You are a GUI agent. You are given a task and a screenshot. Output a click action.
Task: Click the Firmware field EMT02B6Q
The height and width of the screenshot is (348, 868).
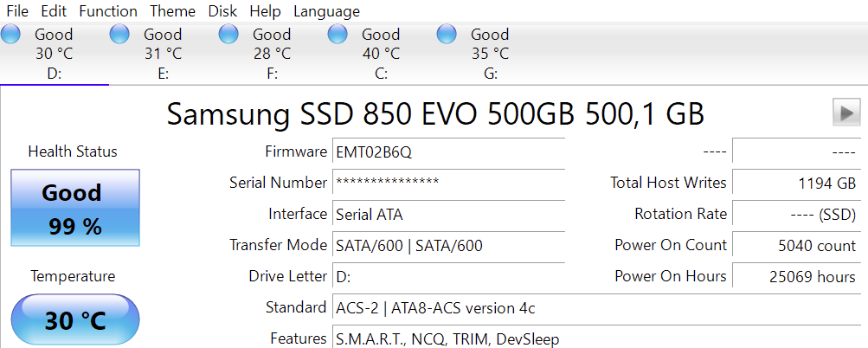click(448, 151)
